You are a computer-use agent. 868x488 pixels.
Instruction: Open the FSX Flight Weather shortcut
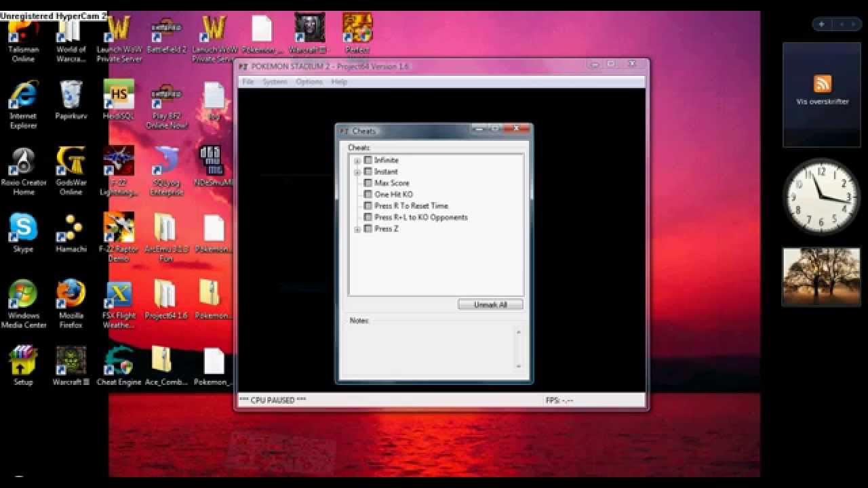coord(119,305)
